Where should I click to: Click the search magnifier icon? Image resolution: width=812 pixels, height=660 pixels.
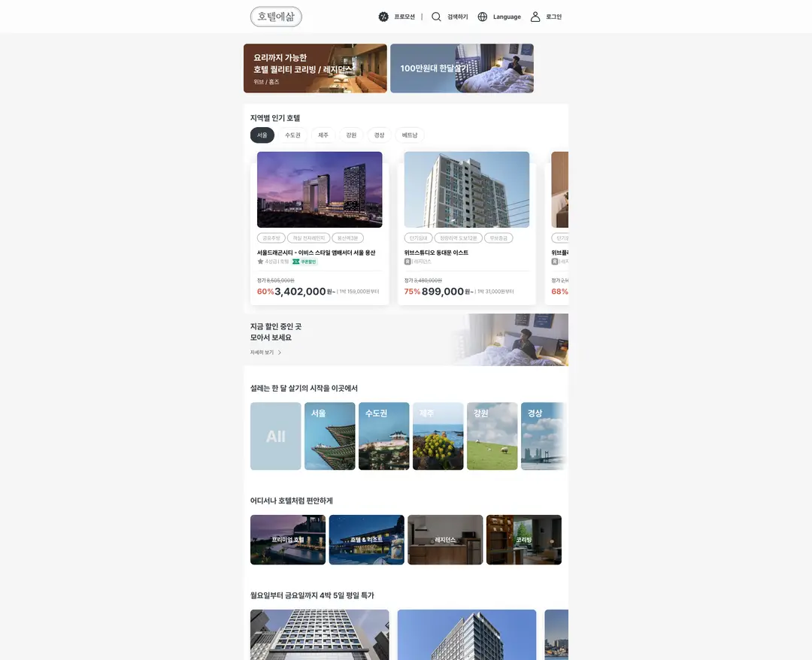436,17
